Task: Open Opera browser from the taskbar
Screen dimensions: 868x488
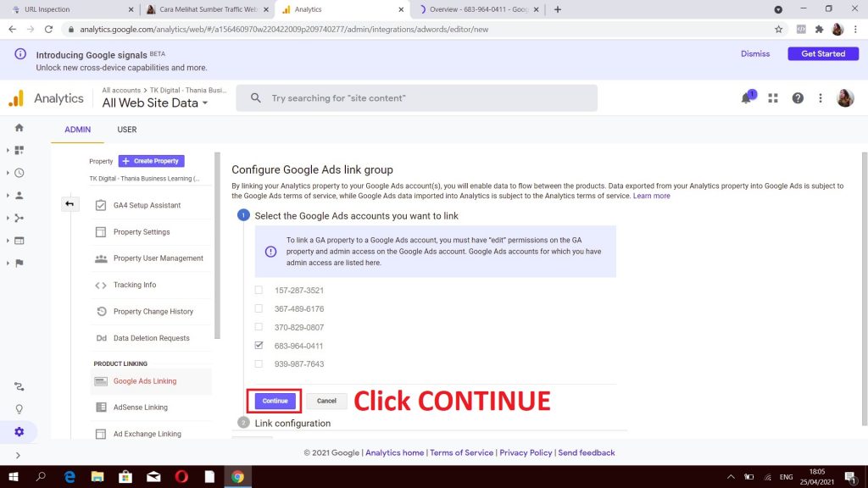Action: [x=181, y=476]
